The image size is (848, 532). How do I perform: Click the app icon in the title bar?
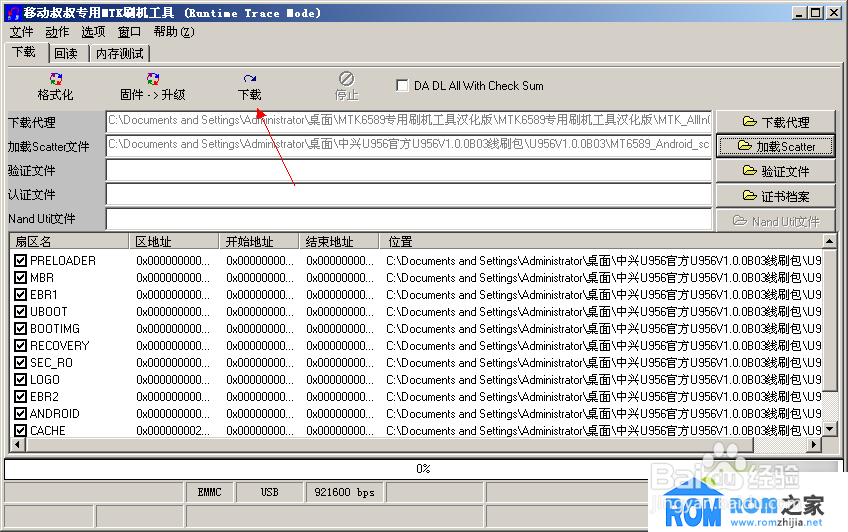[14, 13]
